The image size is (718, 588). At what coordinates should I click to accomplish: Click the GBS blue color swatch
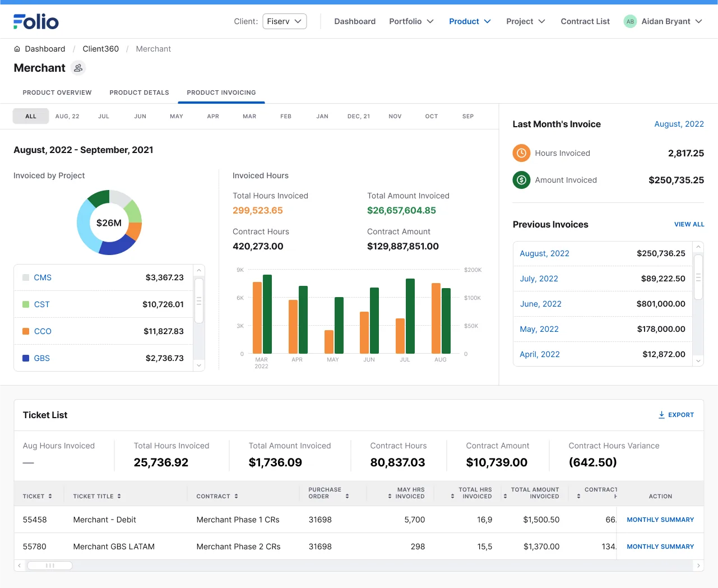click(x=26, y=358)
